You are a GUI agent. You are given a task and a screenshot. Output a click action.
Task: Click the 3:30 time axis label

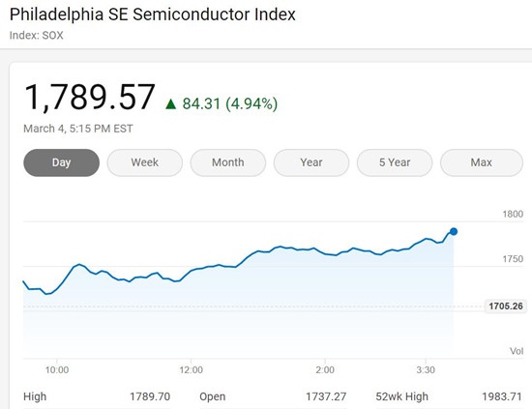click(x=426, y=369)
